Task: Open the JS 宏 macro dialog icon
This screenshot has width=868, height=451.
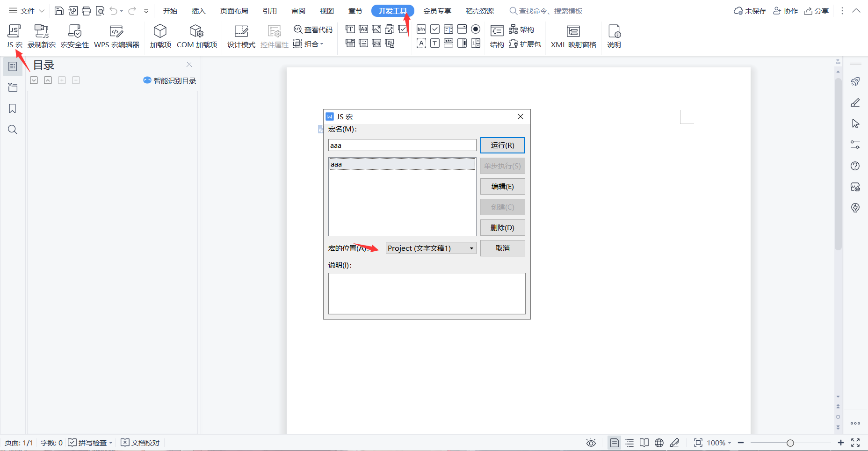Action: point(14,31)
